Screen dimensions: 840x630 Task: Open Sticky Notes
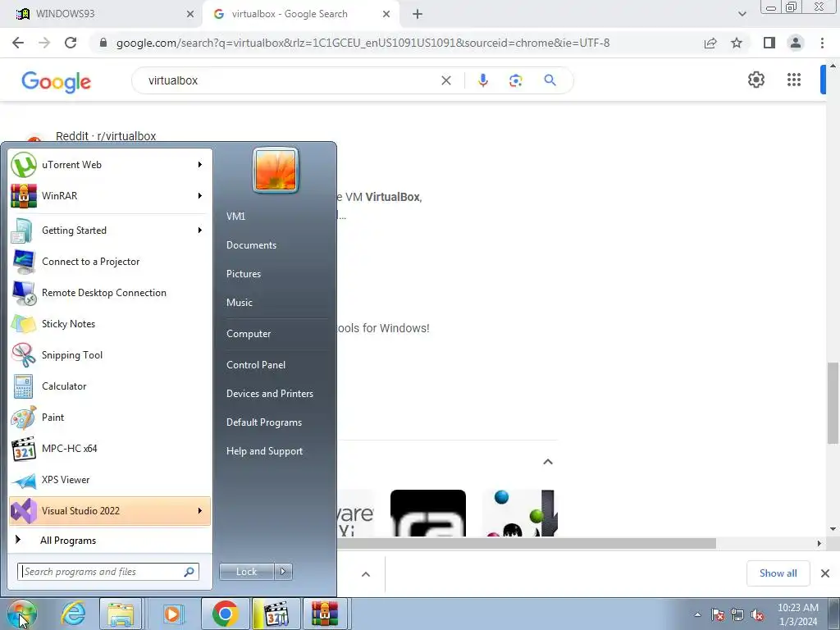point(110,323)
